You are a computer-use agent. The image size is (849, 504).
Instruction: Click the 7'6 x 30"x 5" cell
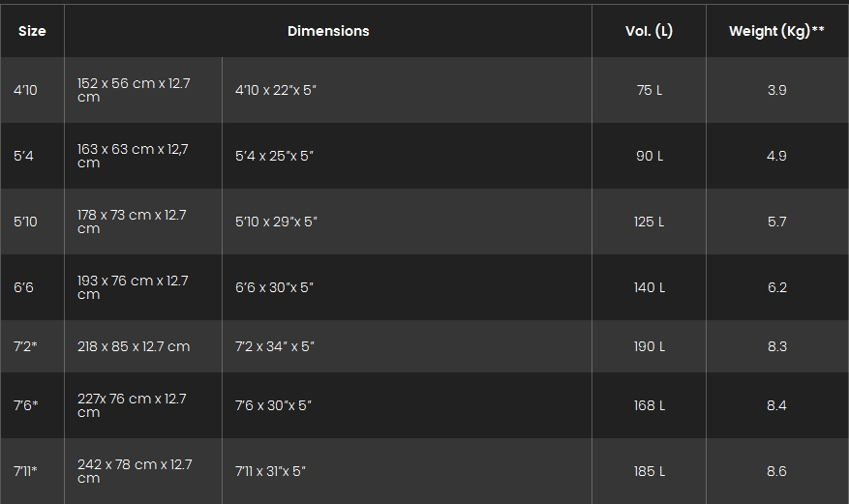click(407, 405)
